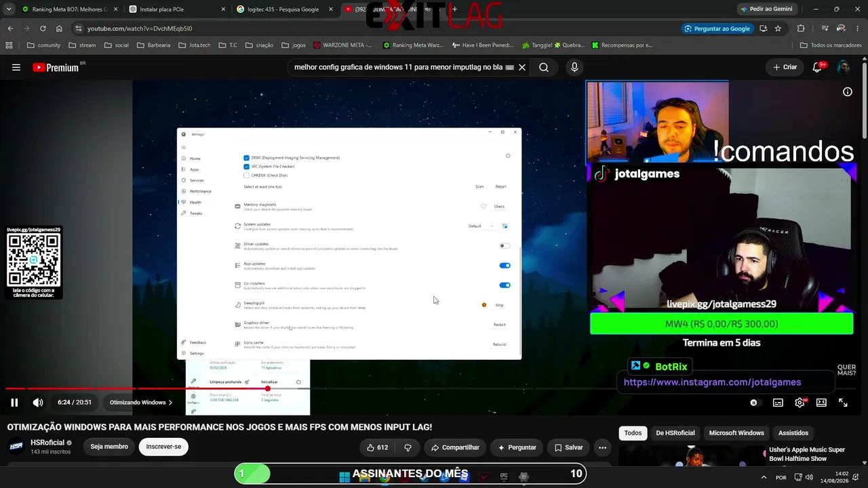
Task: Start voice search with microphone
Action: point(574,68)
